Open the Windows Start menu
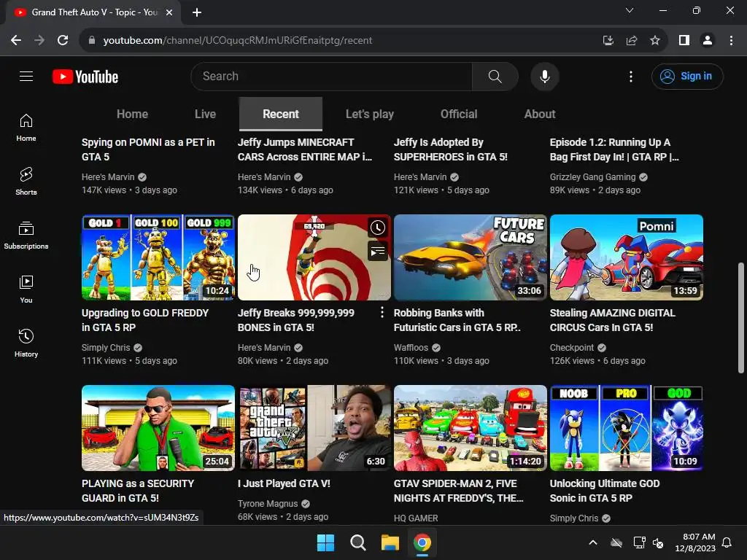This screenshot has height=560, width=747. (326, 542)
